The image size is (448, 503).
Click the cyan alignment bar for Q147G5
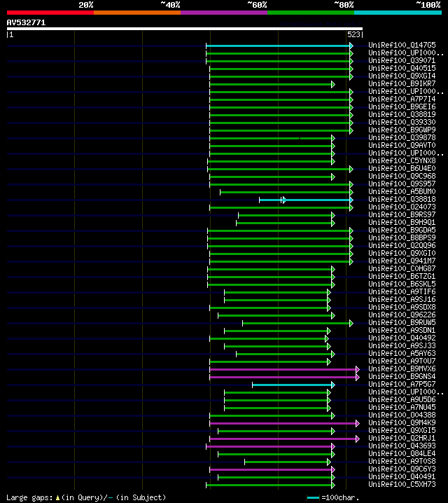pyautogui.click(x=278, y=46)
